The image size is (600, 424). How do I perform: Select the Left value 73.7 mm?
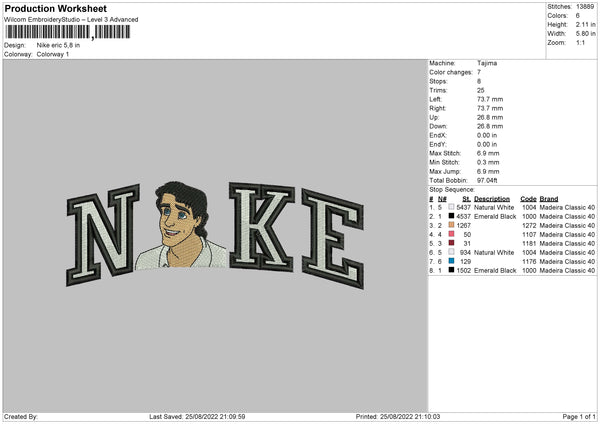pos(490,99)
